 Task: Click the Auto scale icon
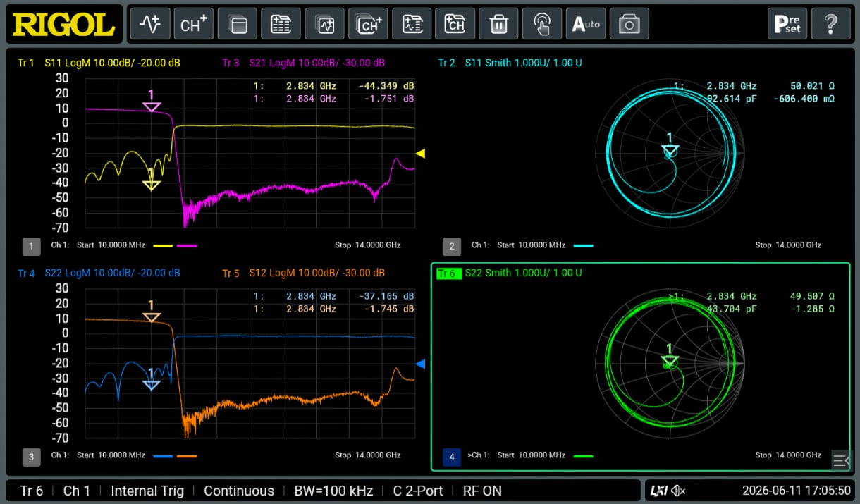pyautogui.click(x=586, y=24)
